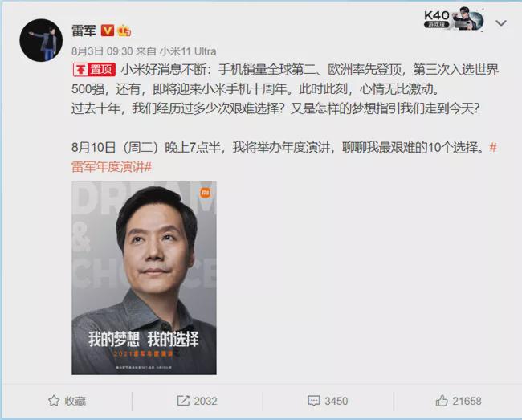Viewport: 522px width, 420px height.
Task: Open the annual speech poster image
Action: (x=144, y=278)
